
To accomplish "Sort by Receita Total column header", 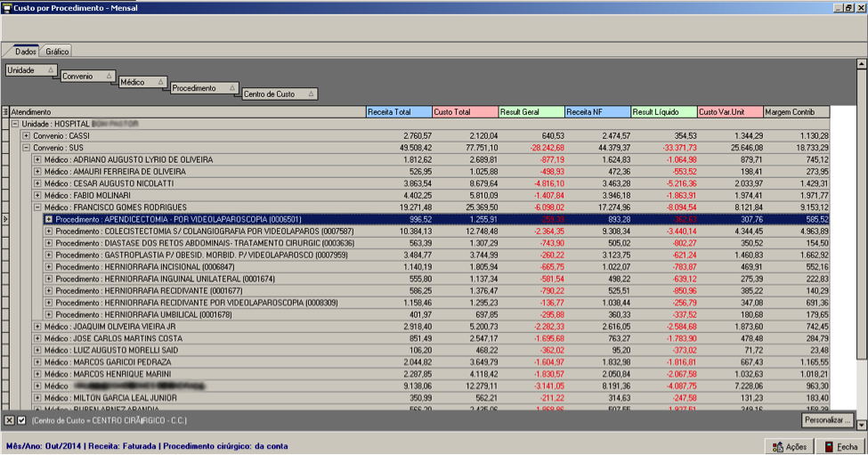I will (x=399, y=112).
